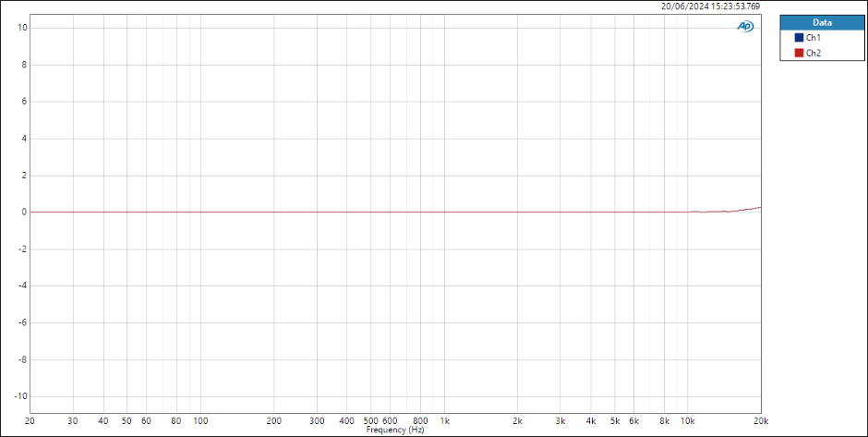Click the 10 label on the y-axis

tap(20, 28)
